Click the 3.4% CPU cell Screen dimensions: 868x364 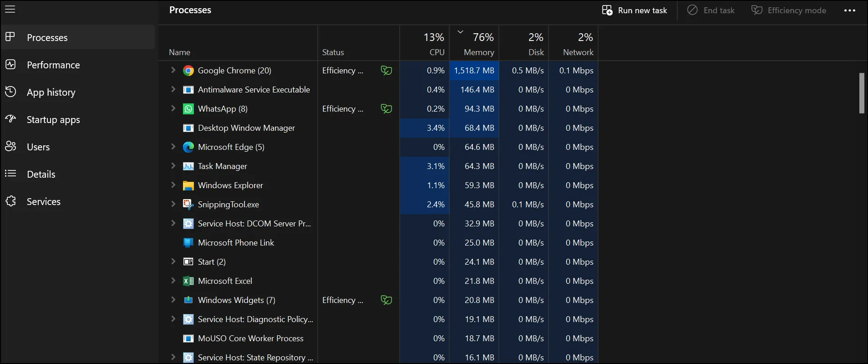pyautogui.click(x=425, y=128)
